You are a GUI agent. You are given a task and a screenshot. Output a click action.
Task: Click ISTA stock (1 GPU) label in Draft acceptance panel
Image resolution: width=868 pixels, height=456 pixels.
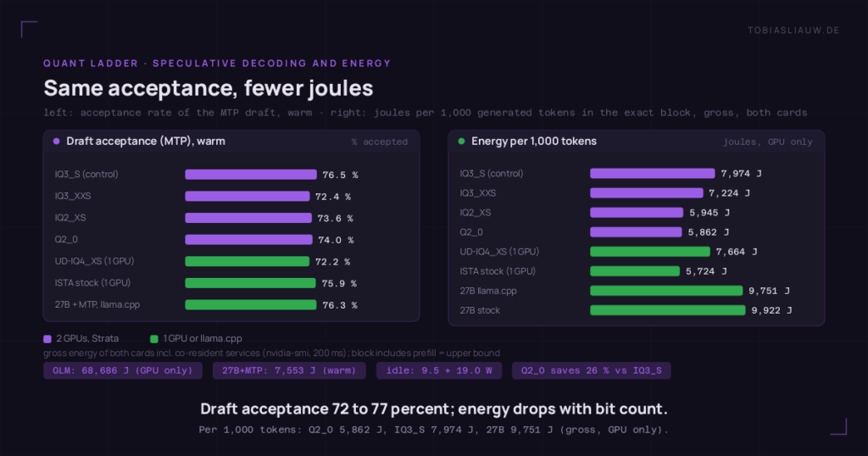click(x=92, y=283)
